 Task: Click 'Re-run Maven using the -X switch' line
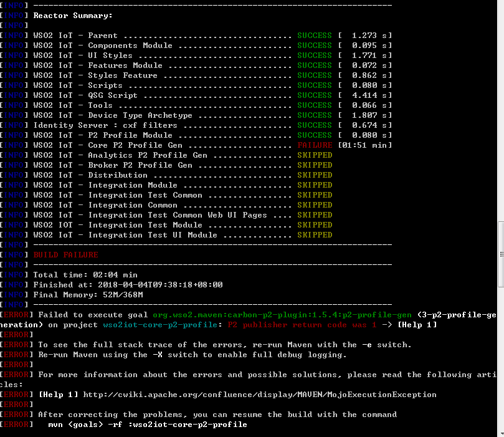pyautogui.click(x=193, y=355)
